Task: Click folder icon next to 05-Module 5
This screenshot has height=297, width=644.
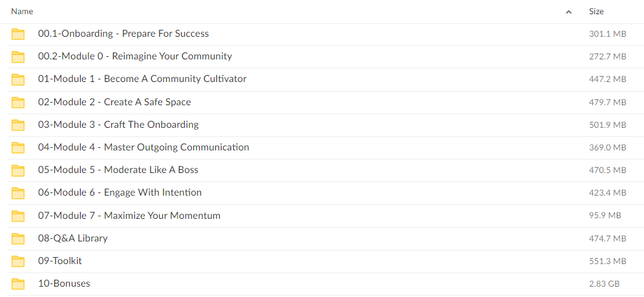Action: [18, 170]
